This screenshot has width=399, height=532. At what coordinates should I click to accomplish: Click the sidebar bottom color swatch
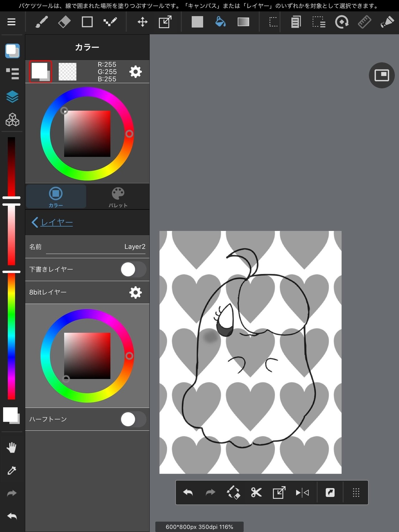pyautogui.click(x=11, y=415)
